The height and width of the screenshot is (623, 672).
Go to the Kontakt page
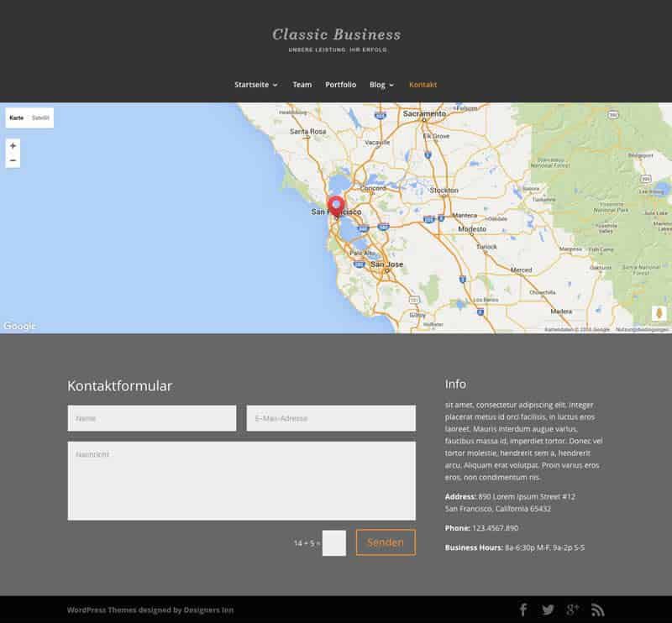[x=423, y=85]
